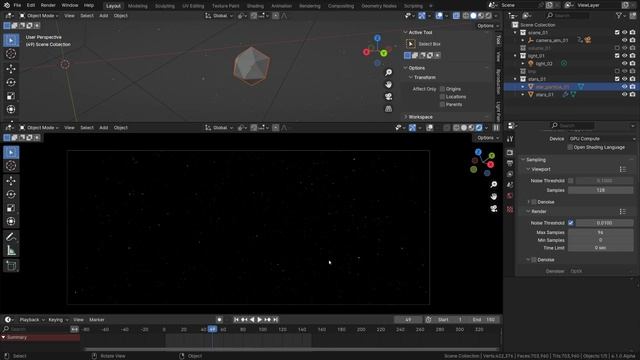Viewport: 640px width, 360px height.
Task: Open the Marker menu in timeline
Action: click(97, 320)
